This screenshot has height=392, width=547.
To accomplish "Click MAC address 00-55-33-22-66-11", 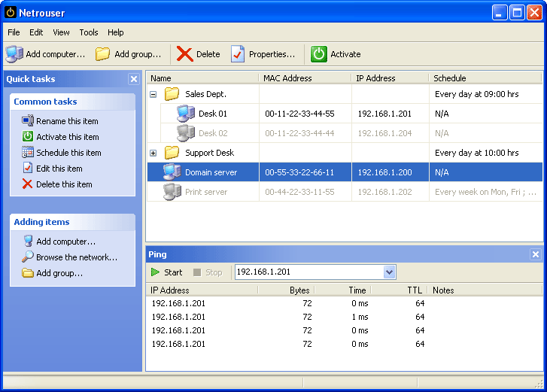I will click(x=299, y=172).
